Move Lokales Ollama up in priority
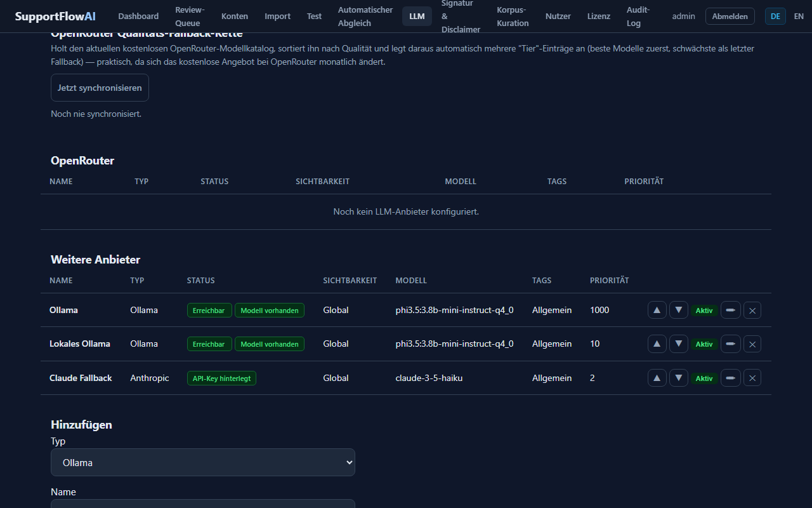812x508 pixels. tap(657, 344)
